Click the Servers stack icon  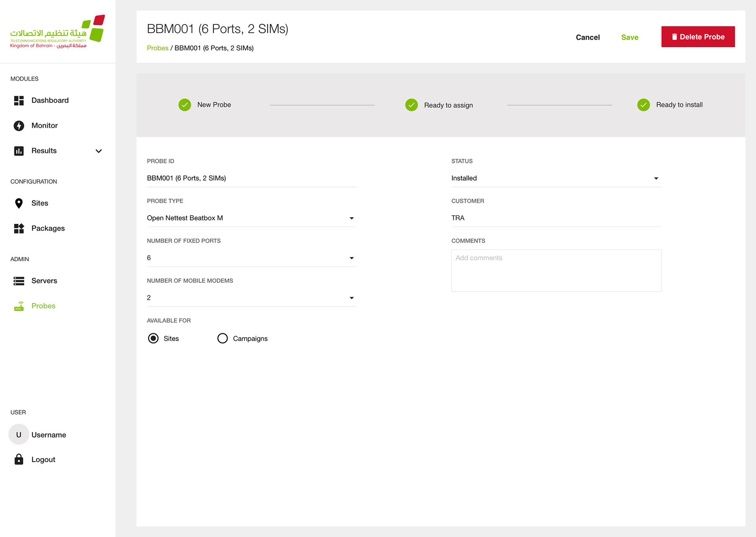point(19,281)
